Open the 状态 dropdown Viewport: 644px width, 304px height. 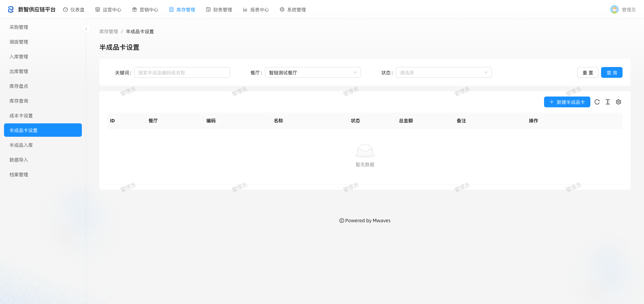click(444, 72)
